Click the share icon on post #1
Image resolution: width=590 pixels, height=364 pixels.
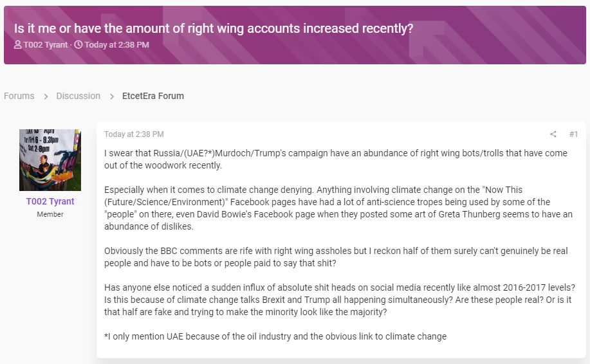pos(553,134)
